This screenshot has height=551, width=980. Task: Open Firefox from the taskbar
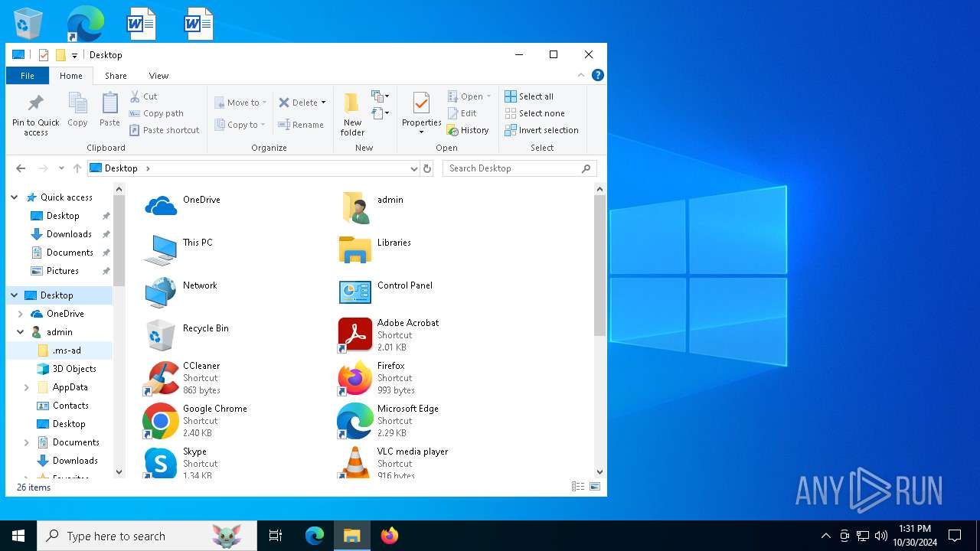pyautogui.click(x=390, y=536)
